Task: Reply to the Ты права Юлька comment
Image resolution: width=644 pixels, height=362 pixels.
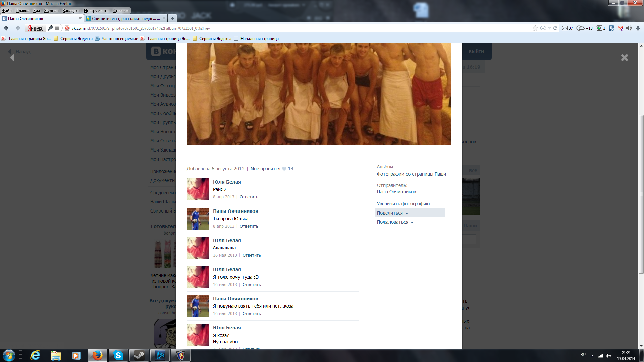Action: point(249,226)
